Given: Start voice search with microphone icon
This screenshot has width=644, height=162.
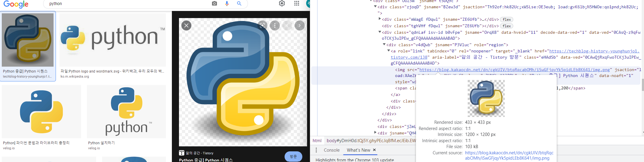Looking at the screenshot, I should (227, 4).
